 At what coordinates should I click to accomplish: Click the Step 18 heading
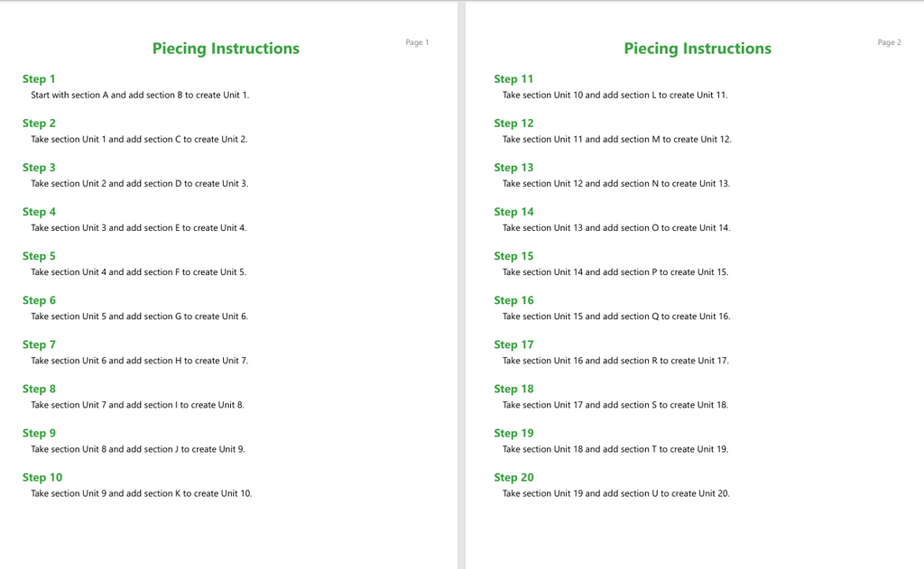coord(513,390)
